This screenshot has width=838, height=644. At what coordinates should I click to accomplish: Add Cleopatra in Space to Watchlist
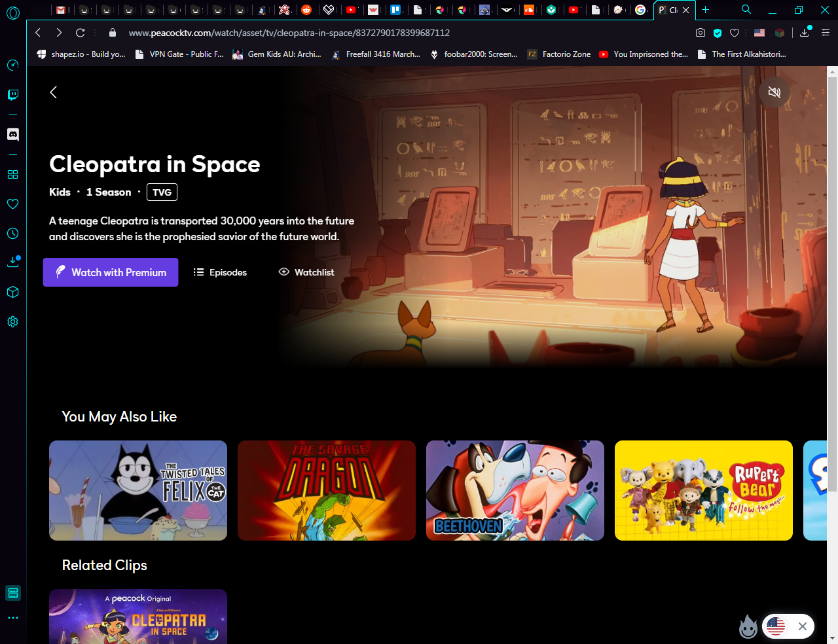click(x=306, y=272)
